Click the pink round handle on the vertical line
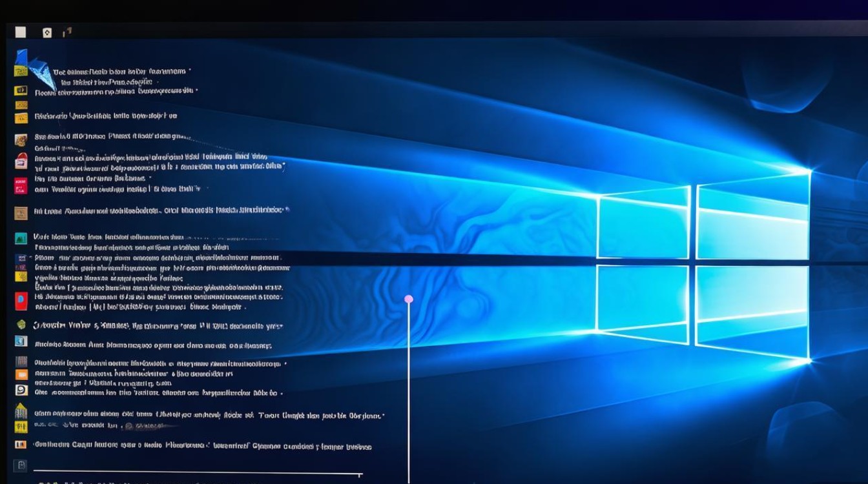868x484 pixels. [408, 299]
